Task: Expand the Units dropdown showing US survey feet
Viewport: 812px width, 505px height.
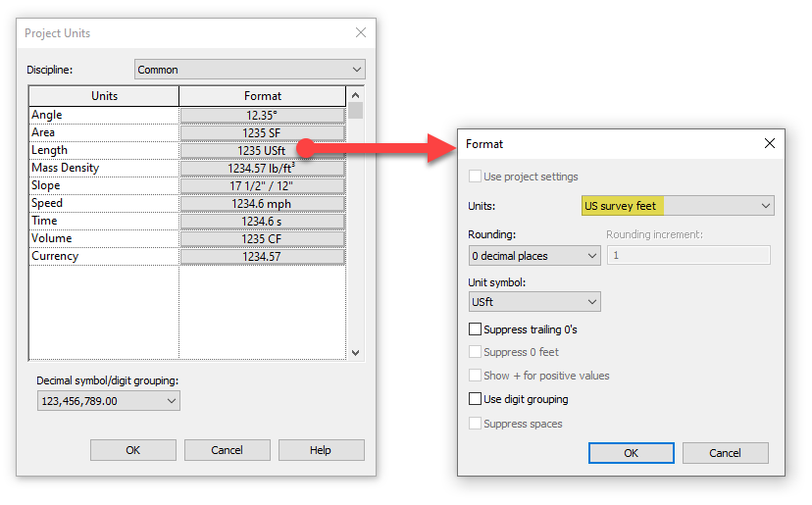Action: pos(678,206)
